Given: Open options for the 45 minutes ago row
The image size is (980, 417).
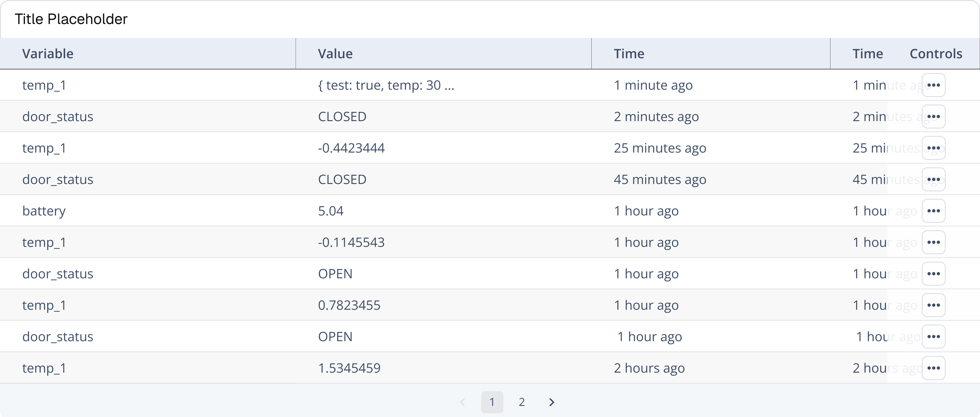Looking at the screenshot, I should [933, 179].
